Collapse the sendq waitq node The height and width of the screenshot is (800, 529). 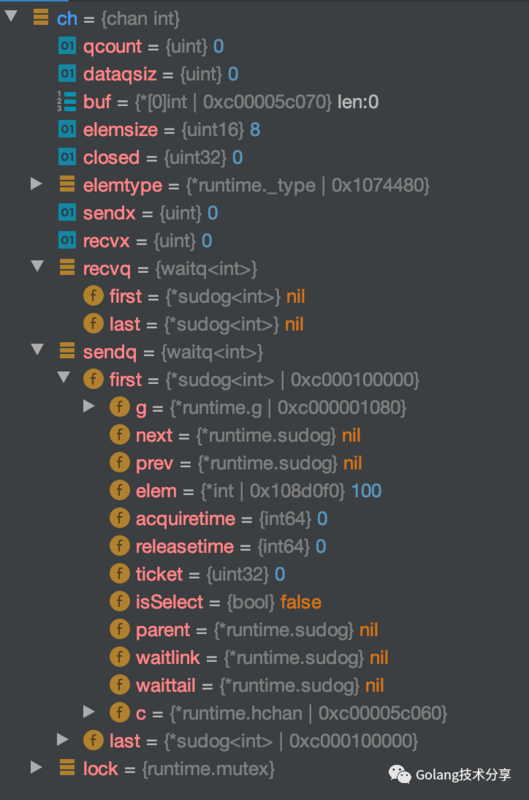coord(37,350)
